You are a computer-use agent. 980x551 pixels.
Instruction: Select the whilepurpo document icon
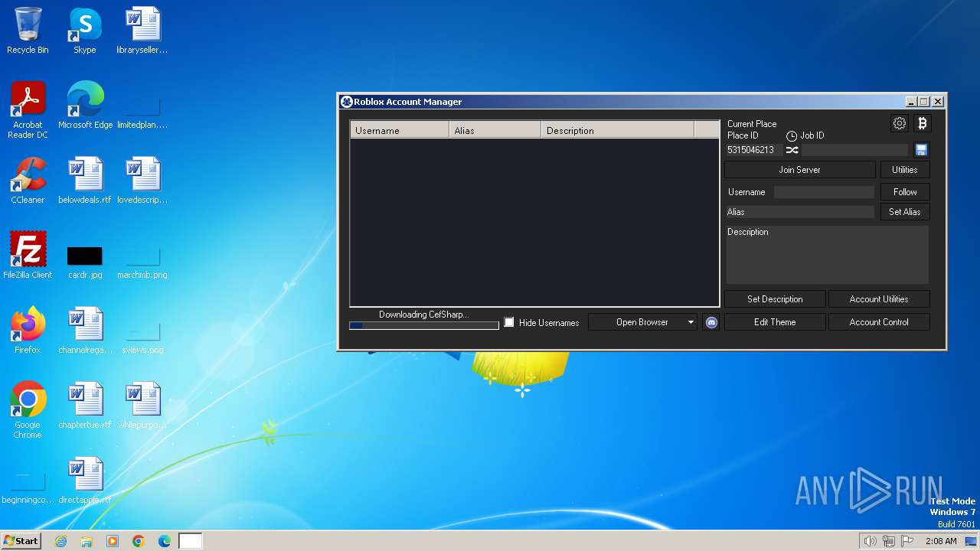click(x=142, y=406)
